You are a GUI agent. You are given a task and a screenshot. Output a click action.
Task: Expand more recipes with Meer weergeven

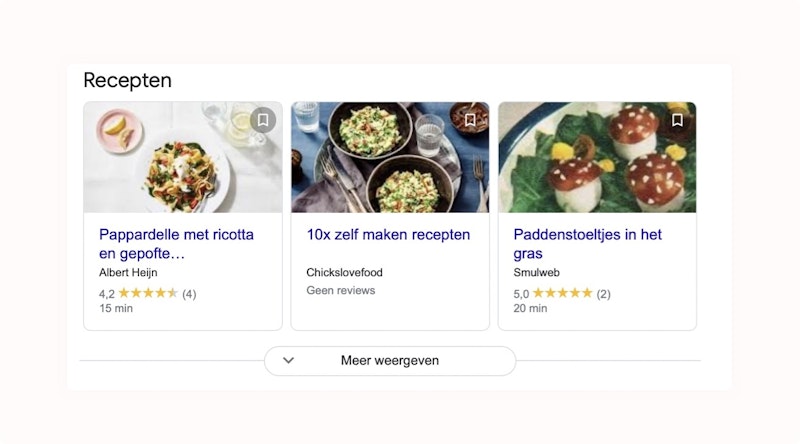(390, 361)
